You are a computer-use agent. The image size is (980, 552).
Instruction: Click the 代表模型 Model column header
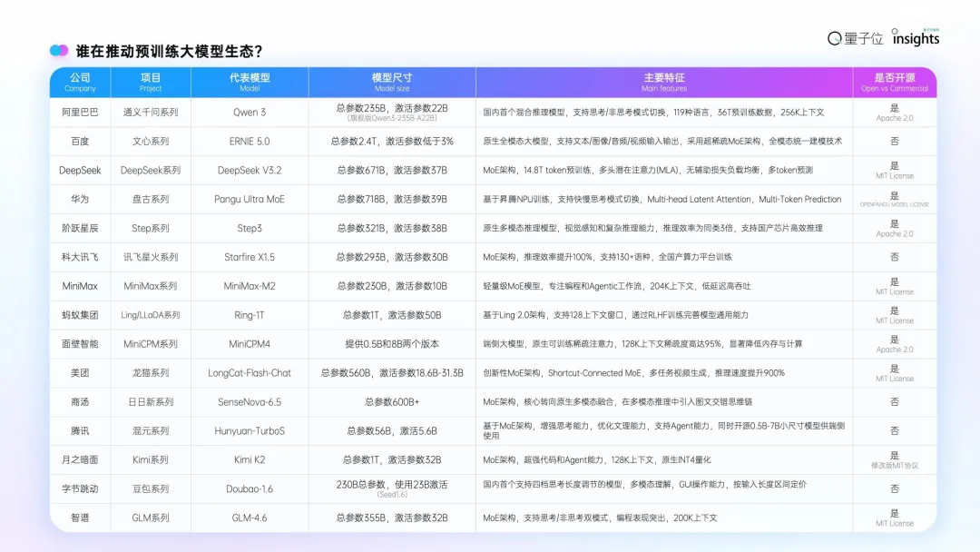tap(250, 82)
